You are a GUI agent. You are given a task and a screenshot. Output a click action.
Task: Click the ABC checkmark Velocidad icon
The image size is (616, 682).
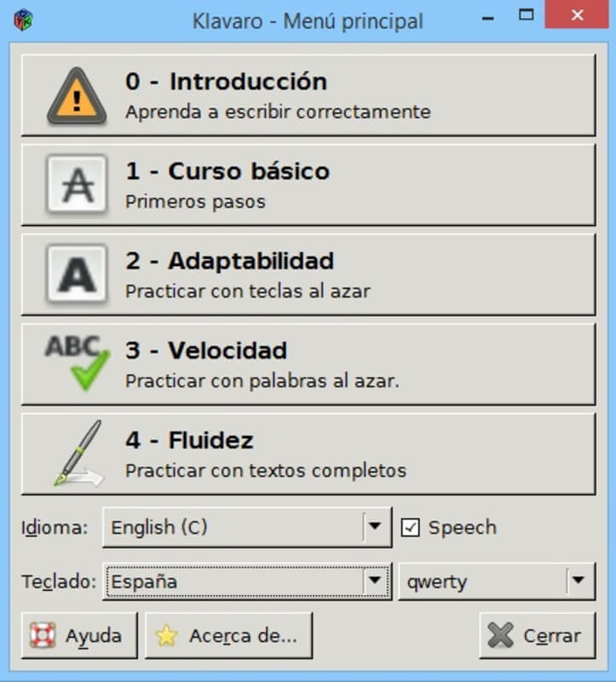click(77, 363)
